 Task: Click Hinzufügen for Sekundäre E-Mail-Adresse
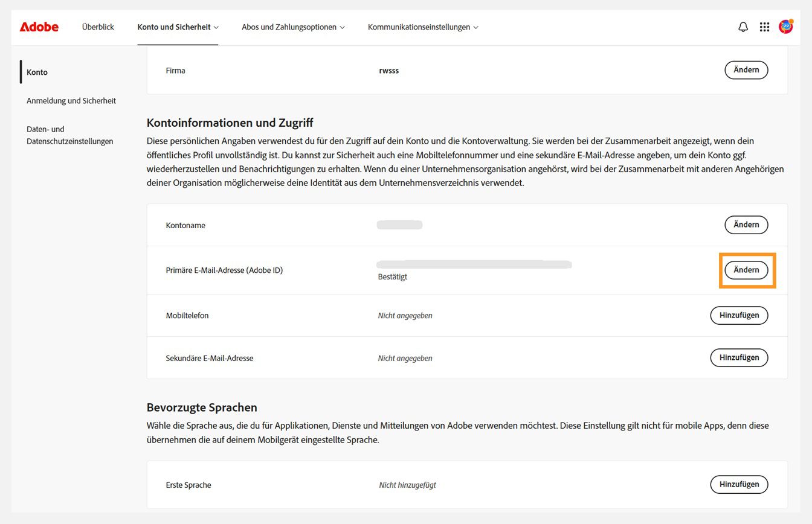pyautogui.click(x=739, y=357)
